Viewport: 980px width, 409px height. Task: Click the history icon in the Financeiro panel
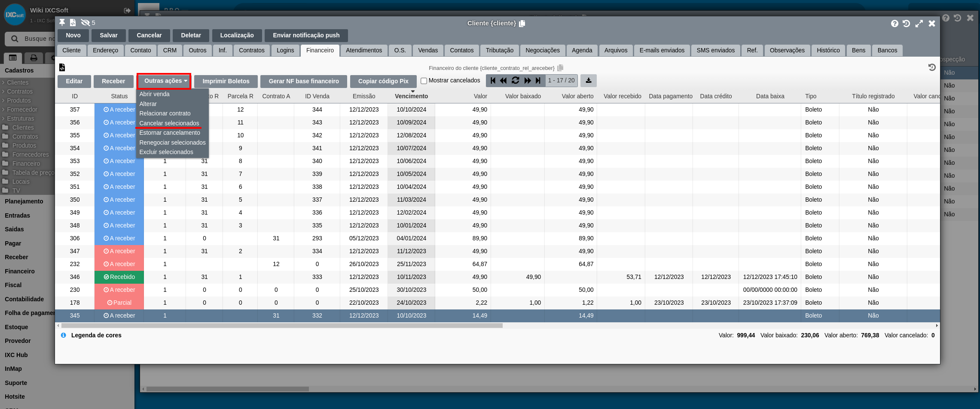pos(931,67)
